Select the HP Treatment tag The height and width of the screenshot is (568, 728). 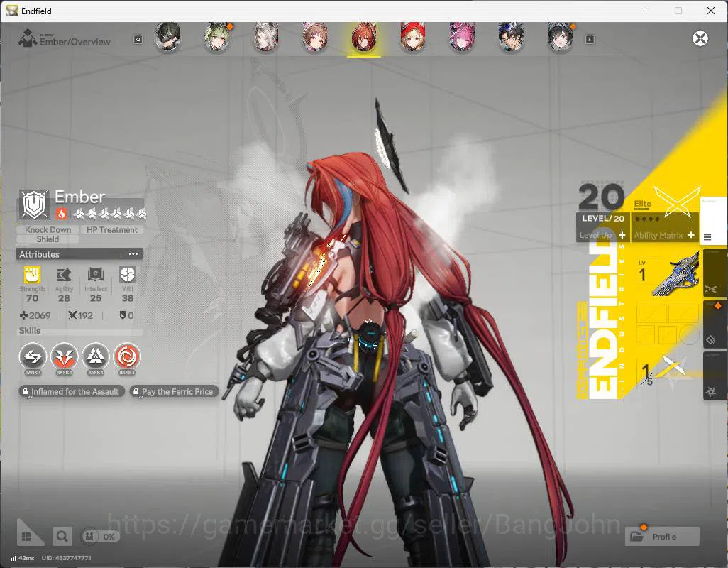(112, 229)
